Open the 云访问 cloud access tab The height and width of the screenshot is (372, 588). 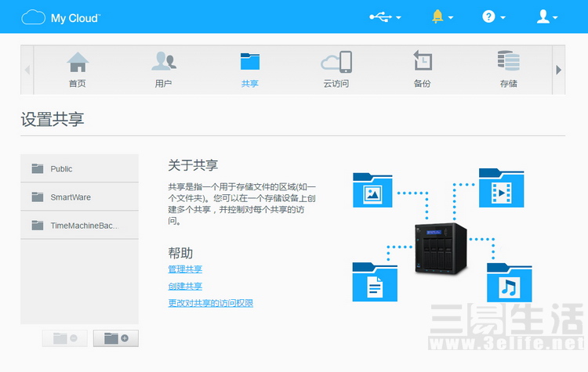(336, 70)
